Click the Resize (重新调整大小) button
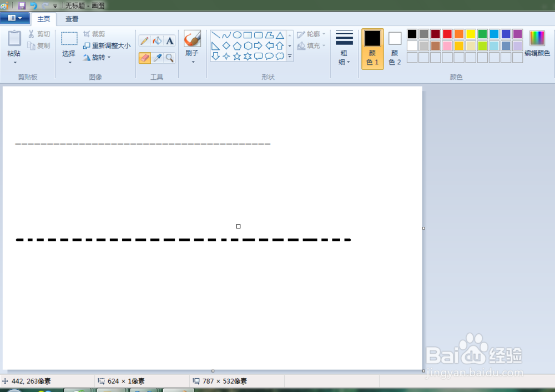 107,45
